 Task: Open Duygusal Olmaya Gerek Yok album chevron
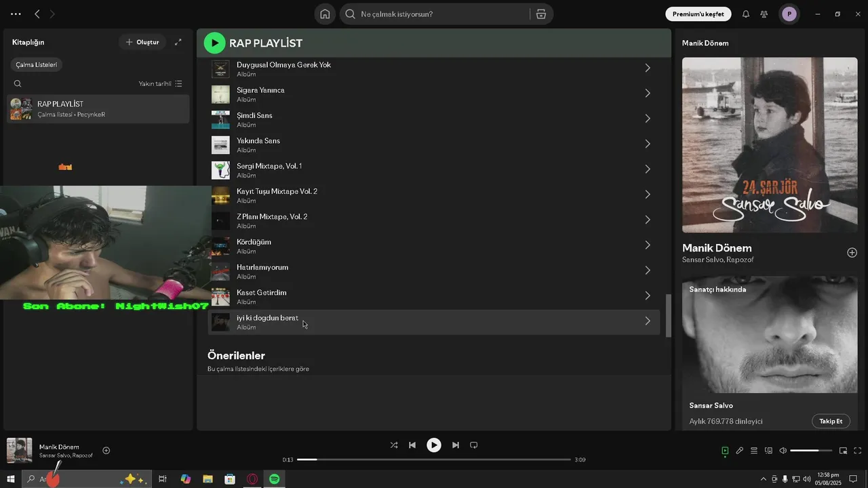pos(648,68)
